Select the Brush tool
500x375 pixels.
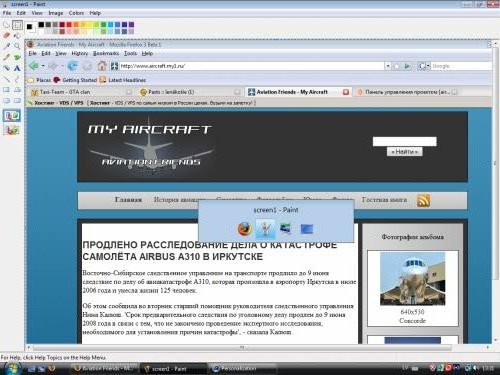coord(17,57)
